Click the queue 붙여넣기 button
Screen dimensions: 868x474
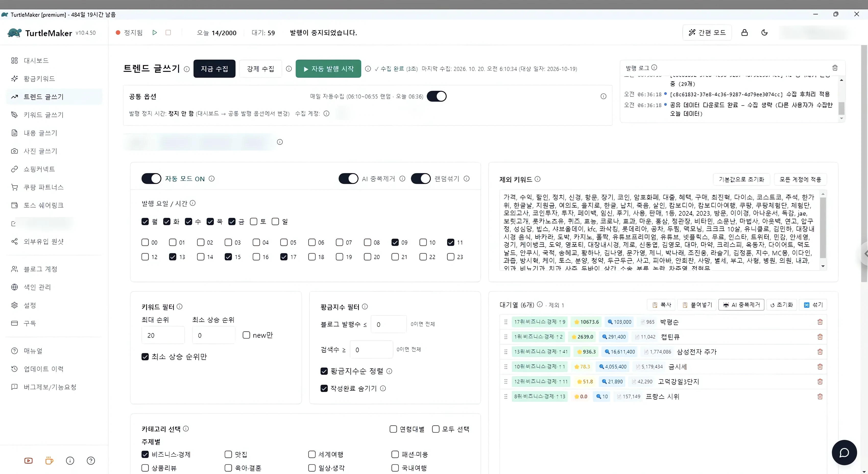coord(697,305)
